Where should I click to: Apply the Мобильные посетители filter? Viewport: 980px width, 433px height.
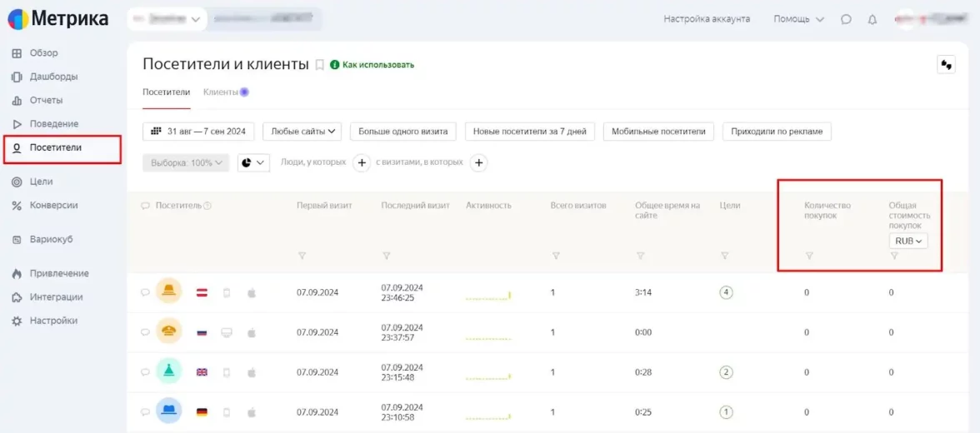pyautogui.click(x=658, y=132)
